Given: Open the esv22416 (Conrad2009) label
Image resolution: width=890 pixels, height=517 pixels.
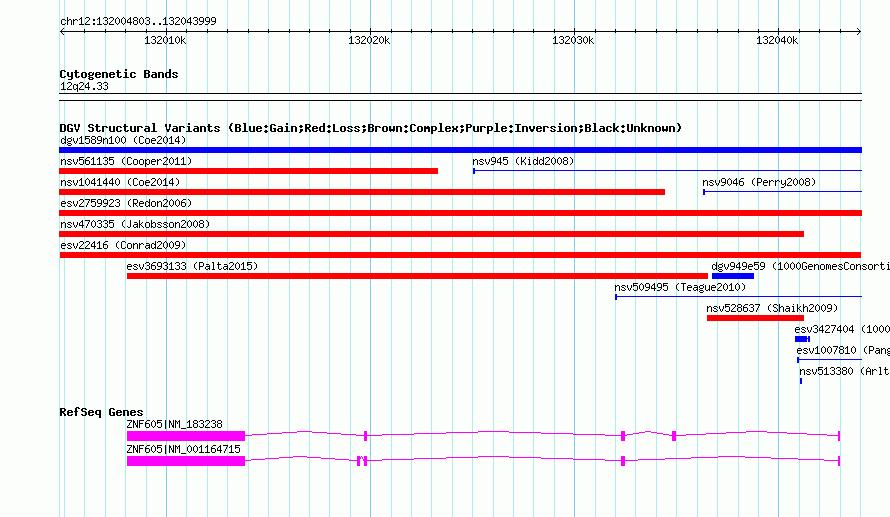Looking at the screenshot, I should pyautogui.click(x=123, y=245).
